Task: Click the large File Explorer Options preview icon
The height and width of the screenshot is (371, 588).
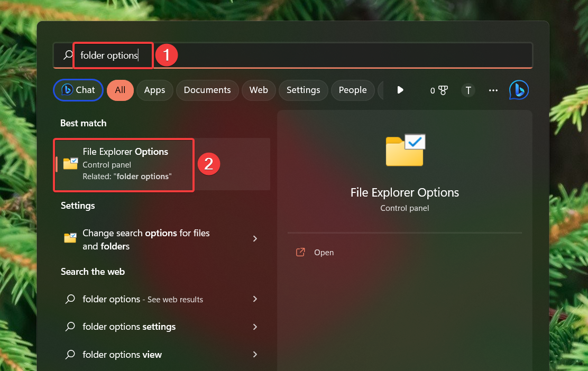Action: [405, 150]
